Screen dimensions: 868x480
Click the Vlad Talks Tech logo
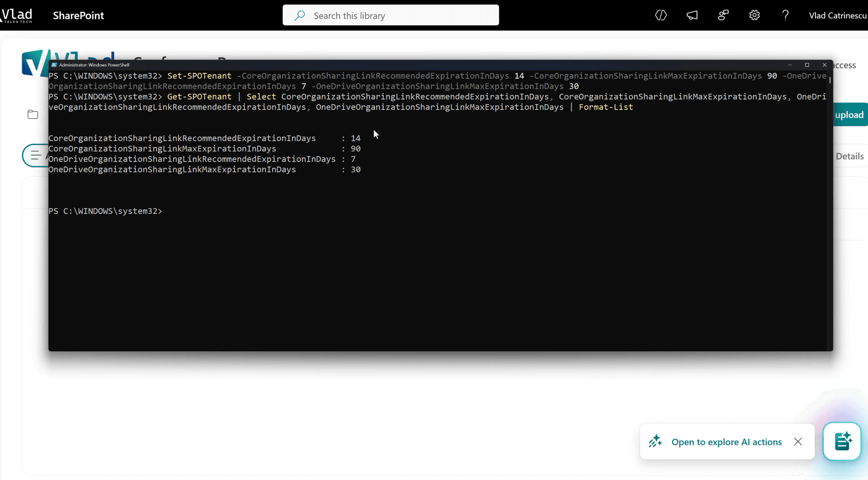point(16,15)
